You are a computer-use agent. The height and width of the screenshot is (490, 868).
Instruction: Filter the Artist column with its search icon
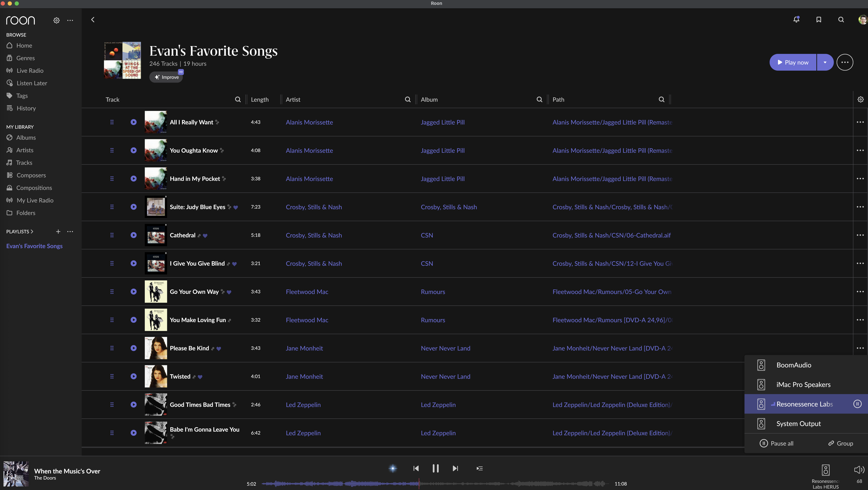[x=408, y=99]
